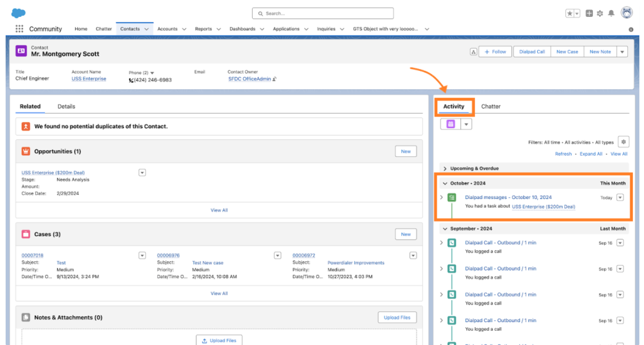
Task: Open case 00007018
Action: coord(32,255)
